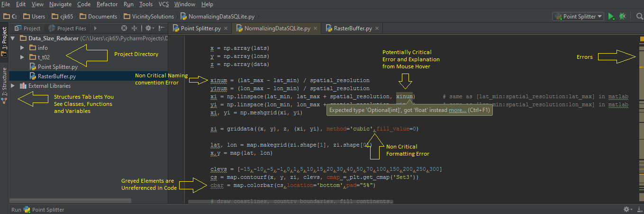The width and height of the screenshot is (644, 214).
Task: Expand the t_t02 folder arrow
Action: [x=22, y=57]
